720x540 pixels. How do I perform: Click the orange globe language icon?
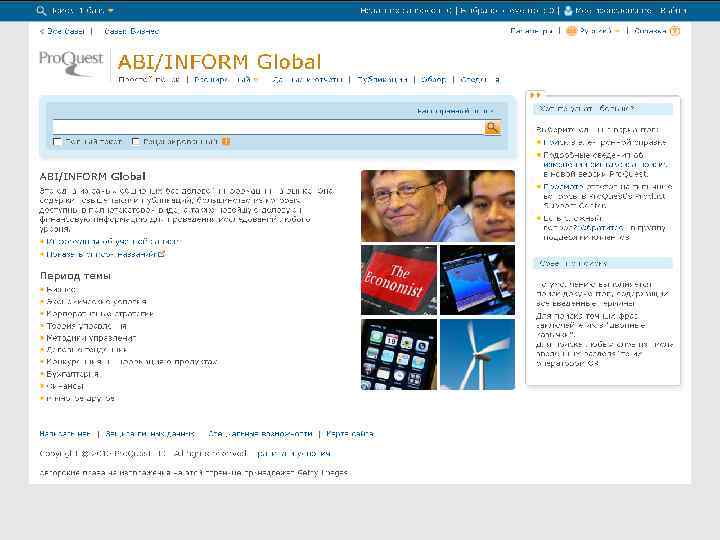pyautogui.click(x=571, y=31)
